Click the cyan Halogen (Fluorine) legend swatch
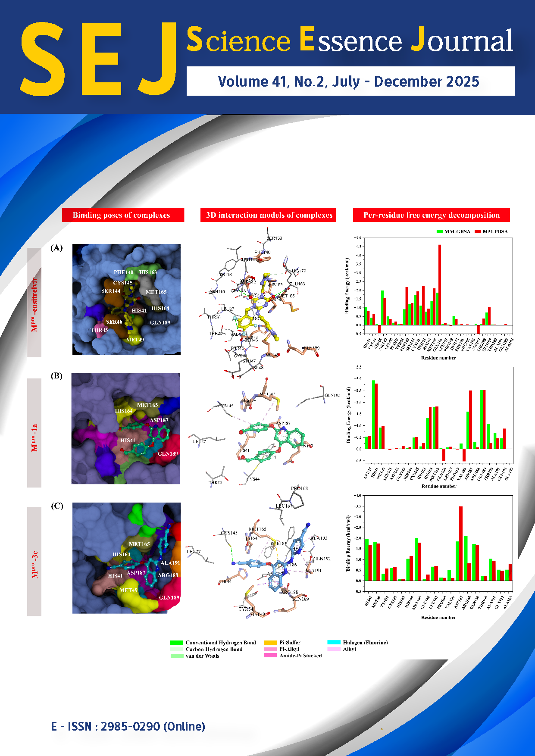This screenshot has width=535, height=756. click(x=334, y=643)
